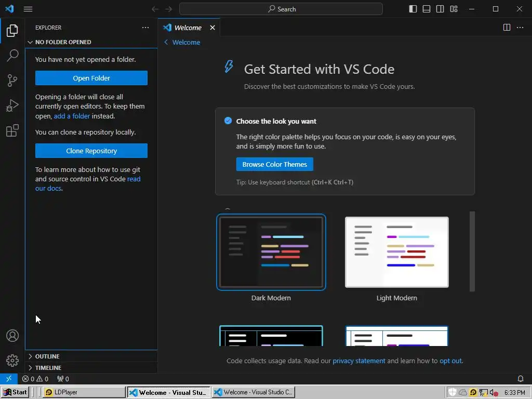Click the volume tray icon
Viewport: 532px width, 399px height.
[494, 393]
